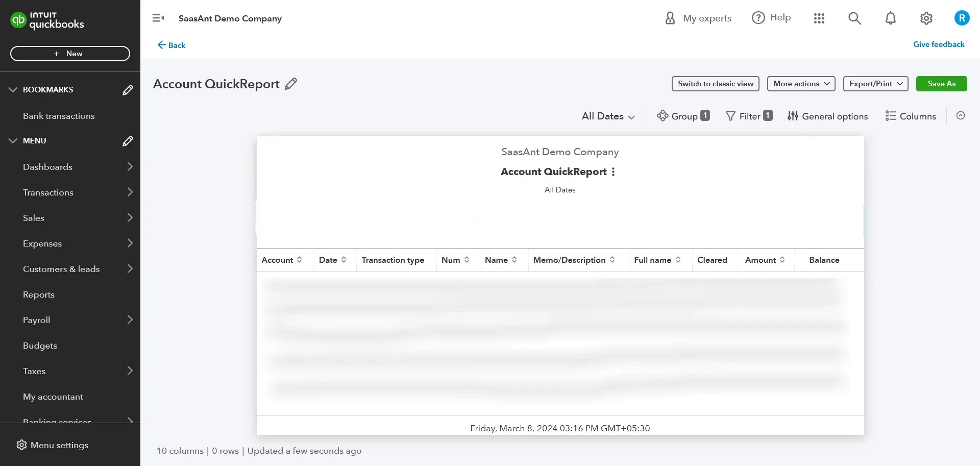Open settings gear icon in header

click(926, 18)
